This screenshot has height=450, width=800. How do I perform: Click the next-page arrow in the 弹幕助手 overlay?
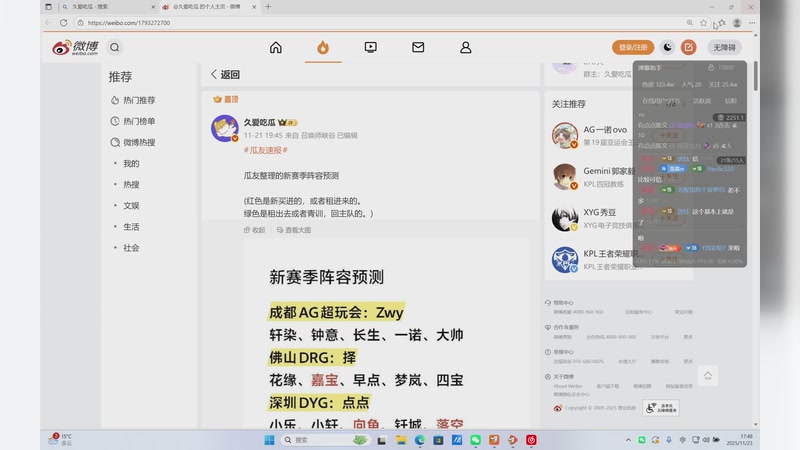coord(684,104)
